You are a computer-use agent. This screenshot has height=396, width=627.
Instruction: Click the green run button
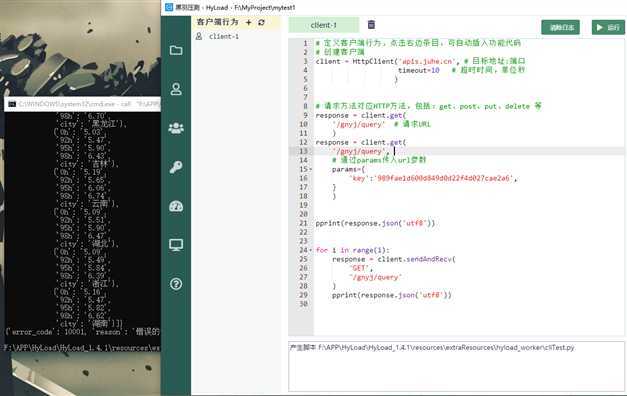[608, 28]
